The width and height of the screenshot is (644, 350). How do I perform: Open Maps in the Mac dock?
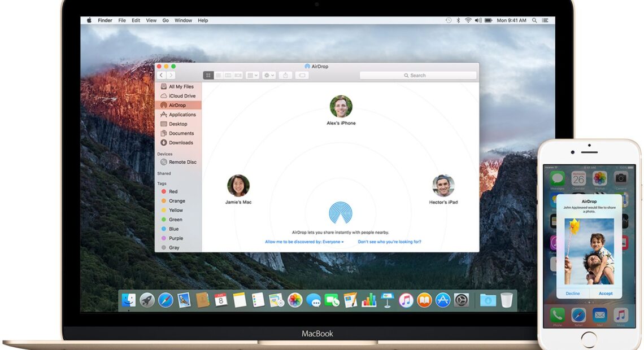pos(276,300)
